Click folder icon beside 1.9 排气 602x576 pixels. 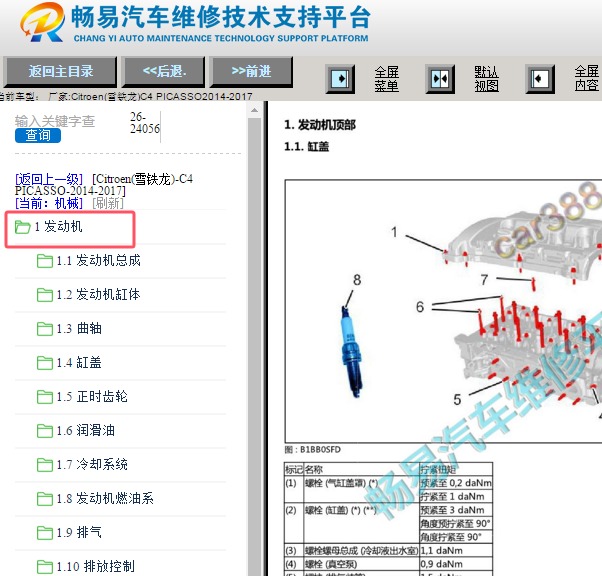click(45, 533)
